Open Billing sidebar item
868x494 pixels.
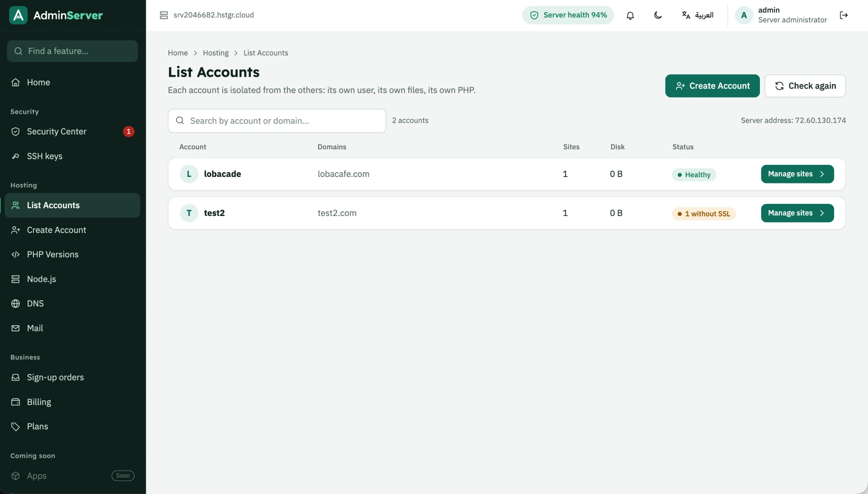click(72, 402)
